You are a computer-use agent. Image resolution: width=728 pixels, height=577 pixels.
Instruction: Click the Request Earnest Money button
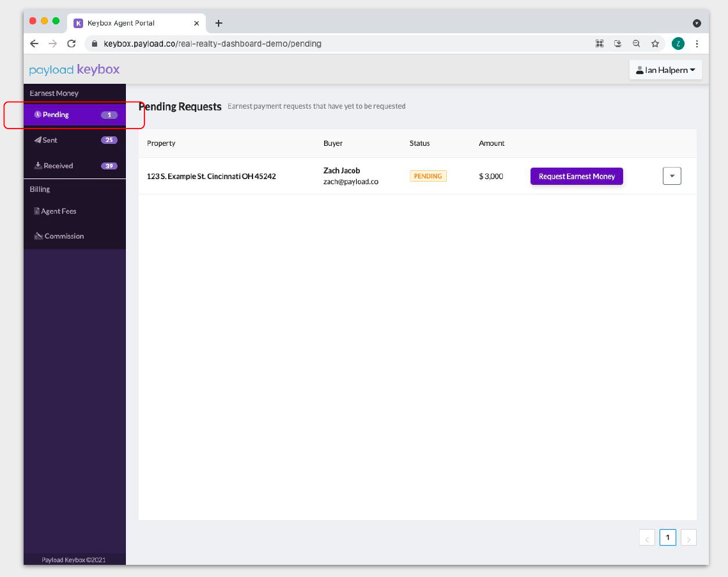576,175
